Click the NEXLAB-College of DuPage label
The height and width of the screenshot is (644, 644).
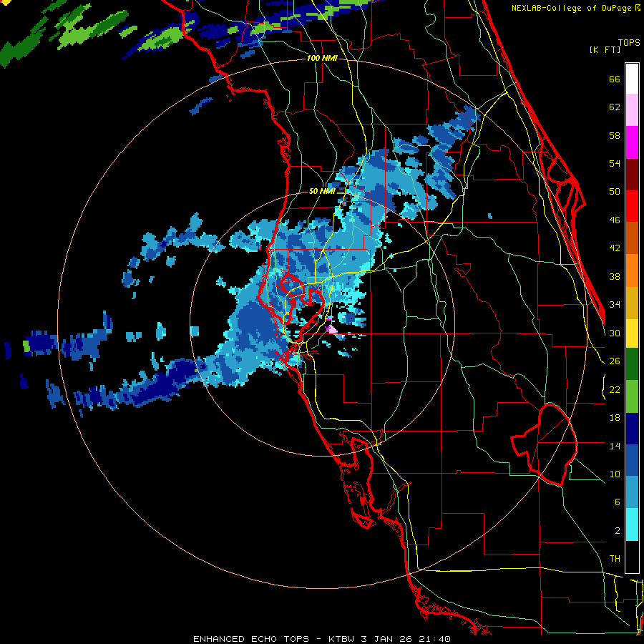570,8
